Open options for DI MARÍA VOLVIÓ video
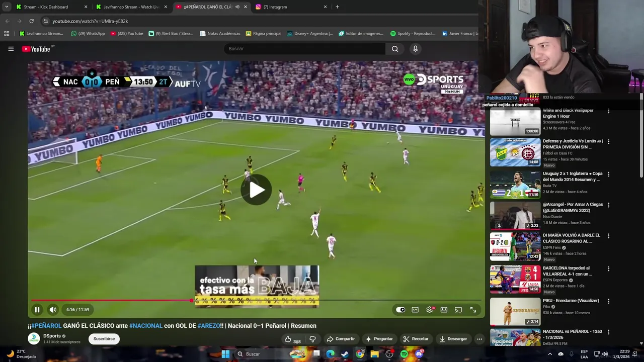The width and height of the screenshot is (644, 362). (608, 236)
